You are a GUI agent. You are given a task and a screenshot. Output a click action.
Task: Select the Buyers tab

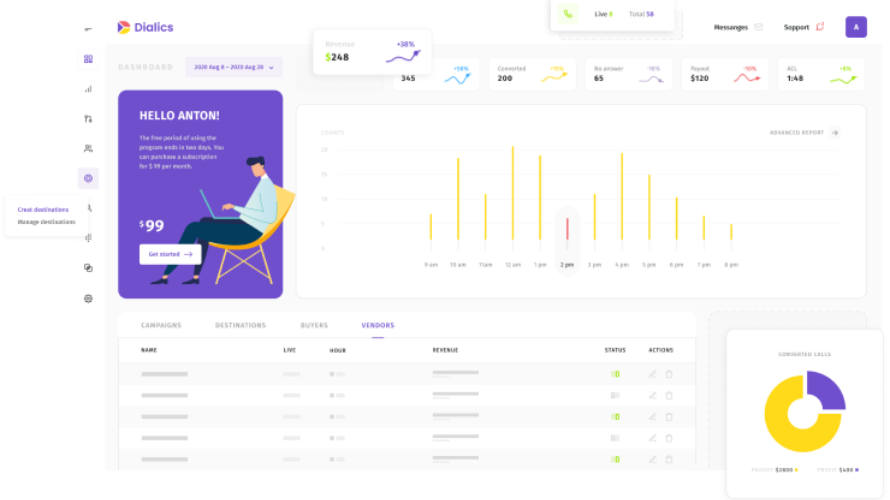point(314,325)
